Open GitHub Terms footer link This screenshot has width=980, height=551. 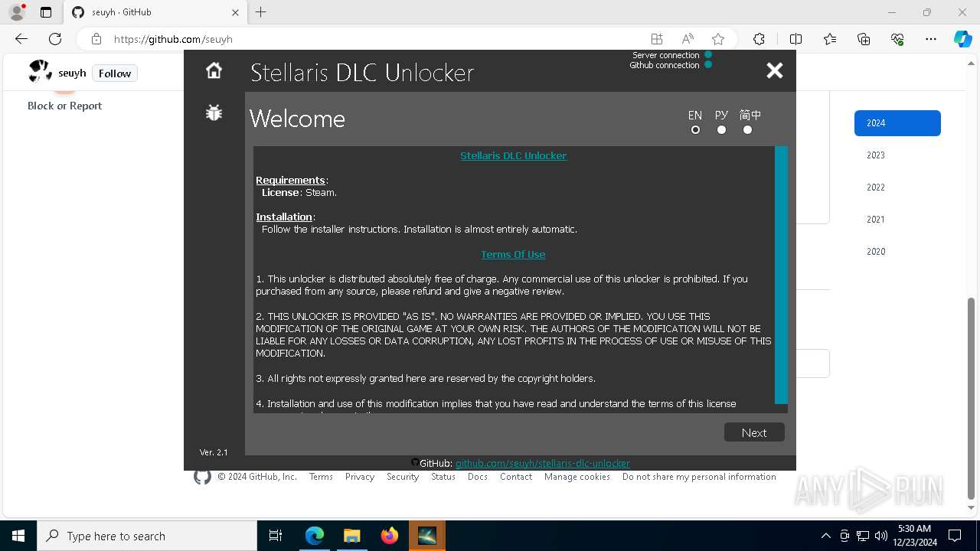[x=321, y=477]
